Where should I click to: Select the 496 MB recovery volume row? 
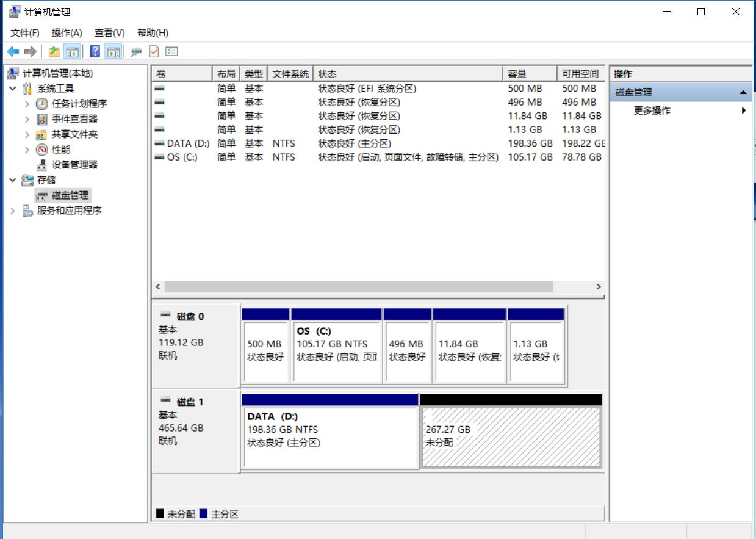378,102
